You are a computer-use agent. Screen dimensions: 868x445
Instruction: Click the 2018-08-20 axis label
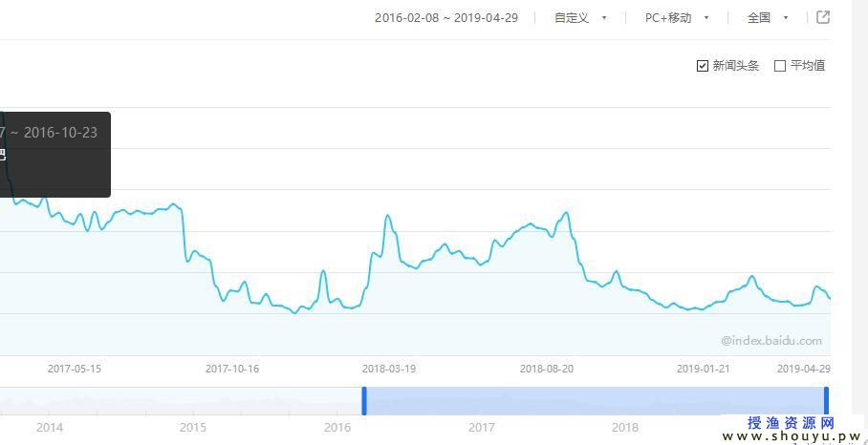tap(547, 369)
